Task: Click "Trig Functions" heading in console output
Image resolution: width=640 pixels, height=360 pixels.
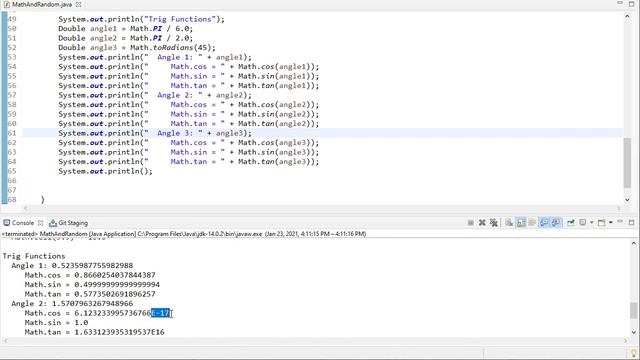Action: (x=34, y=256)
